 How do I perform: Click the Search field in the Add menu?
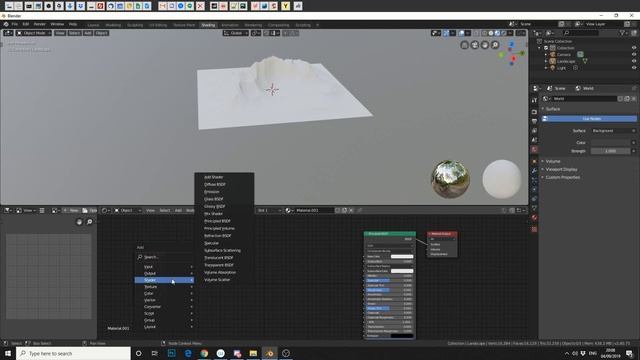(x=164, y=257)
